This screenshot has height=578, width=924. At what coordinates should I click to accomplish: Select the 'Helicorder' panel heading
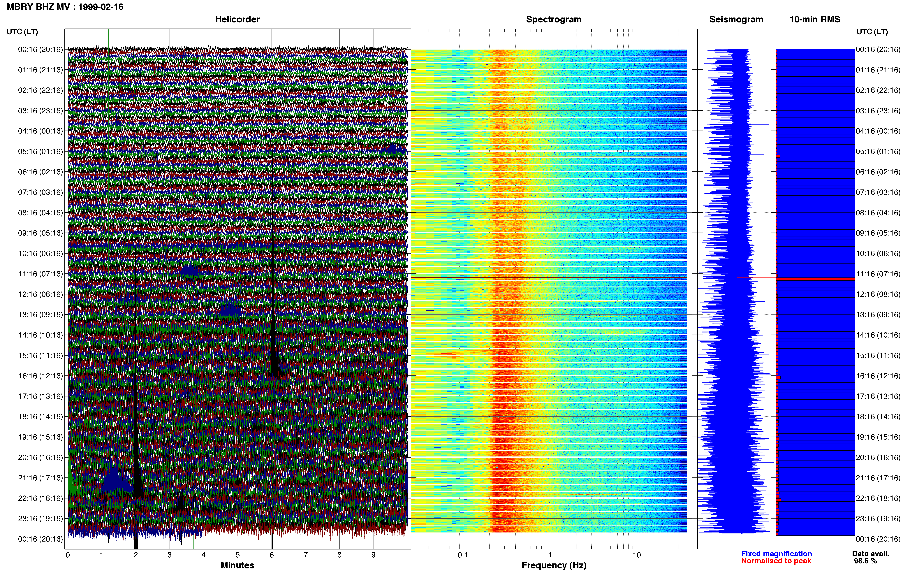click(237, 20)
